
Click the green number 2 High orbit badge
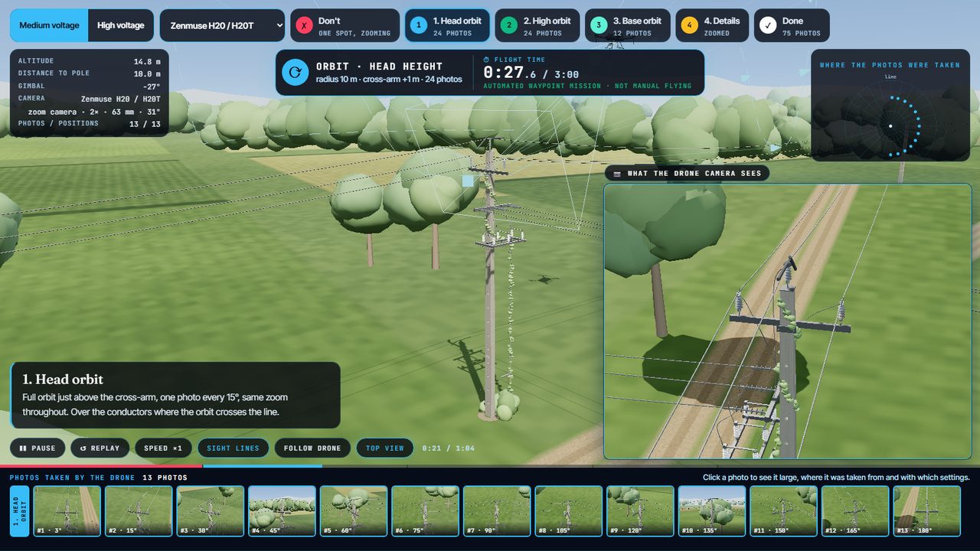pyautogui.click(x=508, y=25)
